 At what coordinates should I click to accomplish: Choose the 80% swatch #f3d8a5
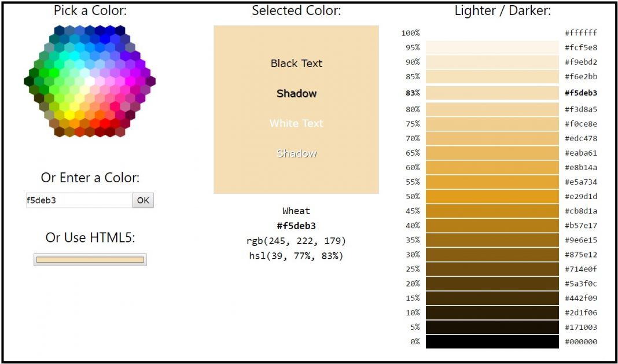[x=492, y=109]
